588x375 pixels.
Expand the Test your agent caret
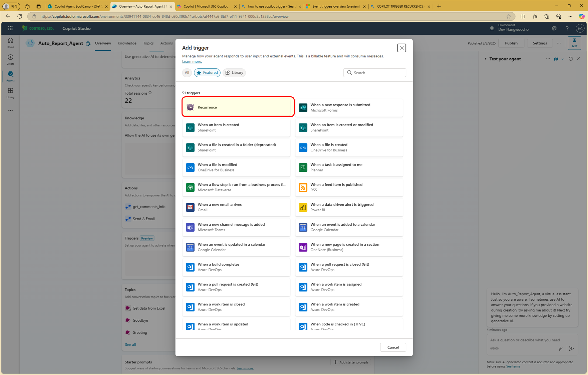(x=486, y=59)
